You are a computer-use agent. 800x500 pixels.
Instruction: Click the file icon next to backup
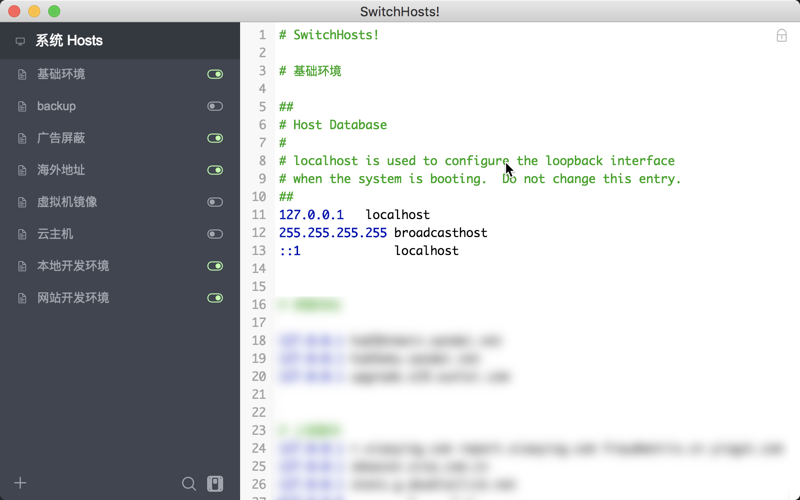point(22,106)
